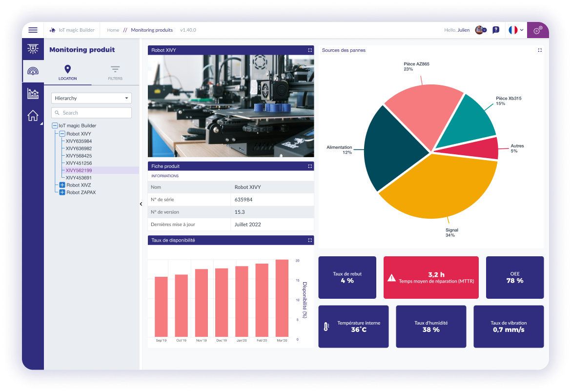Select the gauge monitoring icon in sidebar
Image resolution: width=571 pixels, height=392 pixels.
pos(33,71)
